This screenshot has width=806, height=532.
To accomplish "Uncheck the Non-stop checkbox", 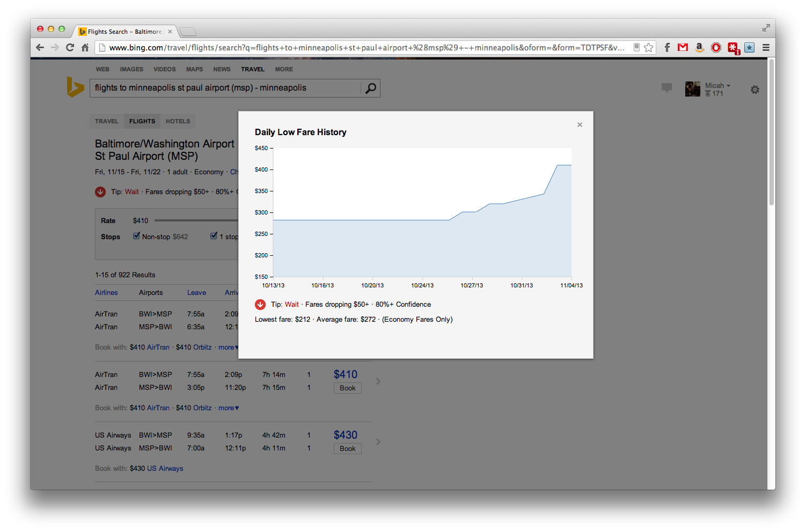I will (x=137, y=236).
